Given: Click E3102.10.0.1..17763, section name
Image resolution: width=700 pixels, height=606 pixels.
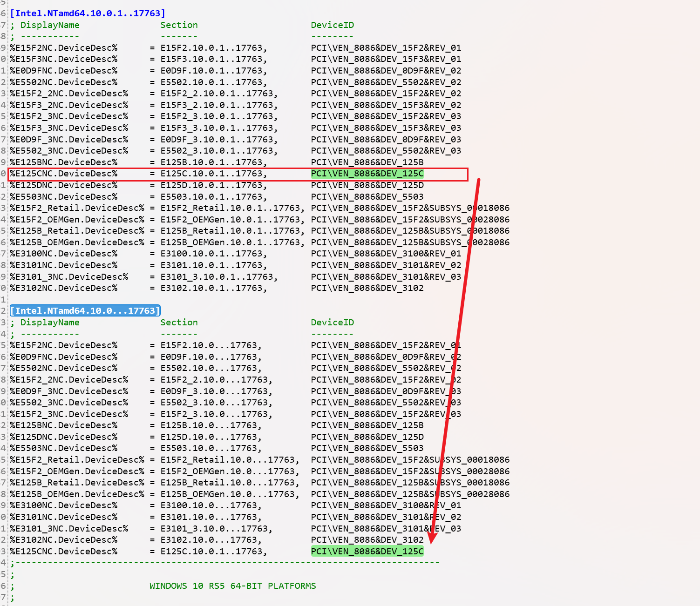Looking at the screenshot, I should pyautogui.click(x=214, y=288).
